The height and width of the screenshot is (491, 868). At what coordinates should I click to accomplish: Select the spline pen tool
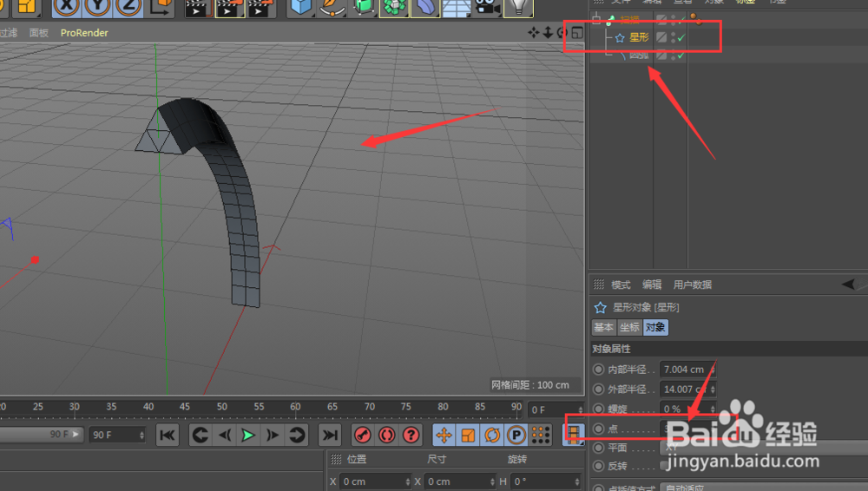pos(332,7)
